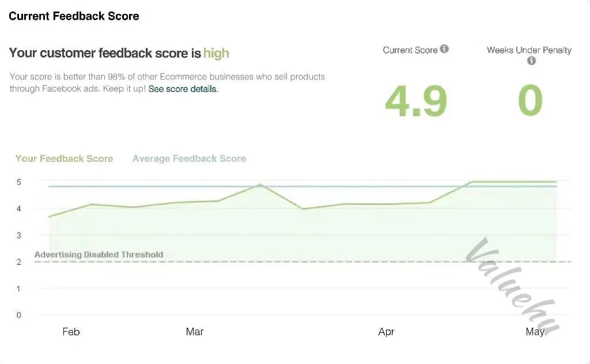Click the Apr label on the chart axis
This screenshot has height=364, width=590.
[x=387, y=332]
